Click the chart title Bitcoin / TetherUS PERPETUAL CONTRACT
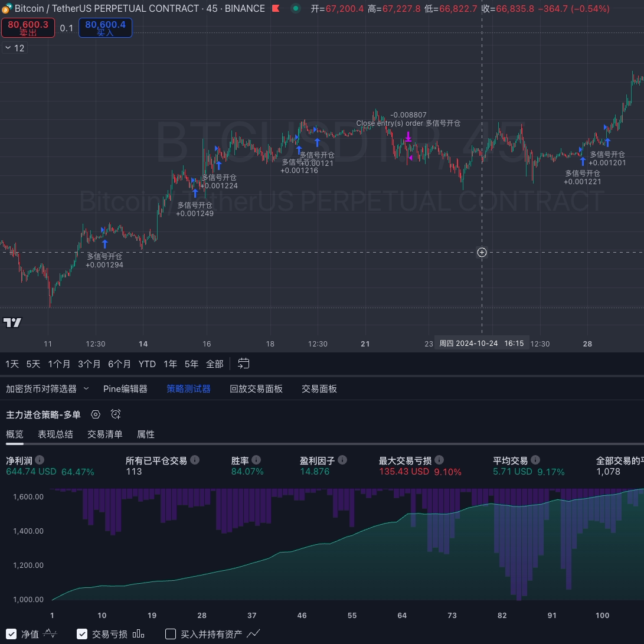Image resolution: width=644 pixels, height=644 pixels. (x=107, y=8)
